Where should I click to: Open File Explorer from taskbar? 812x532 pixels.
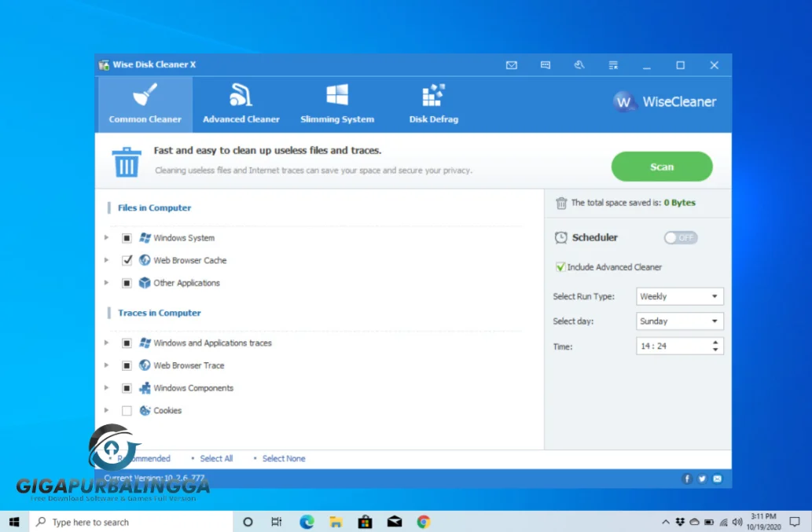(336, 522)
